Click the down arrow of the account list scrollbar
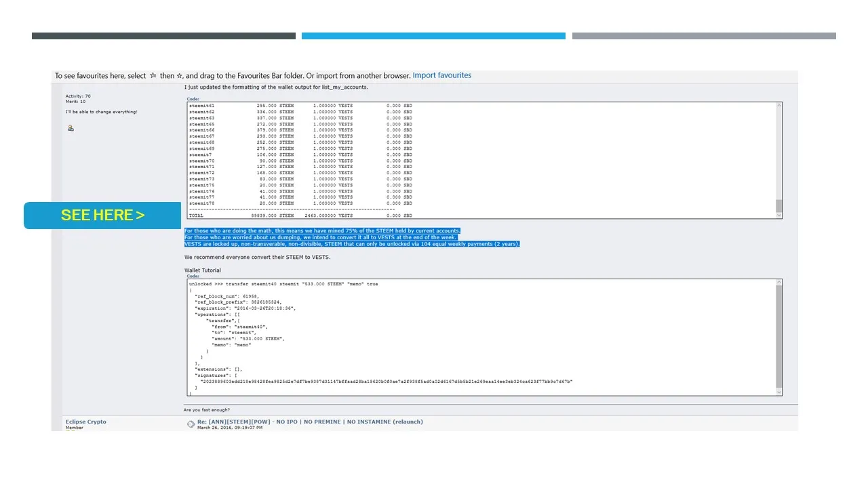 point(779,216)
